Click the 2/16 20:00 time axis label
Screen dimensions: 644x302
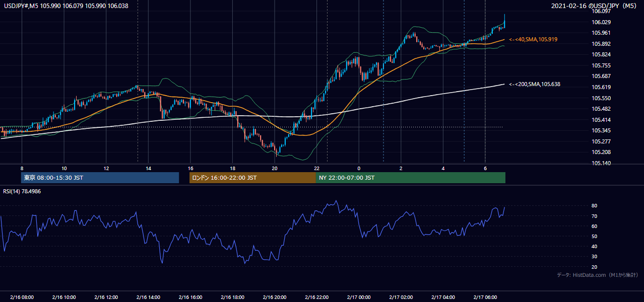tap(275, 297)
